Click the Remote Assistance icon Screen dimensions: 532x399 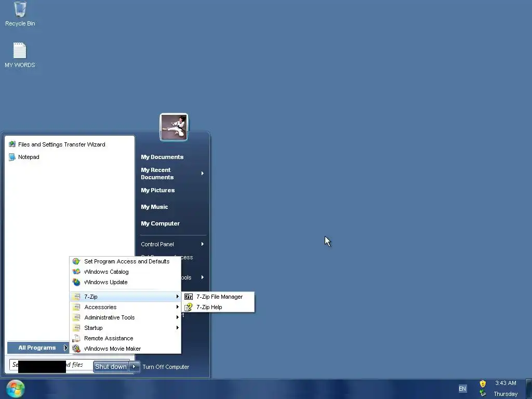[76, 338]
